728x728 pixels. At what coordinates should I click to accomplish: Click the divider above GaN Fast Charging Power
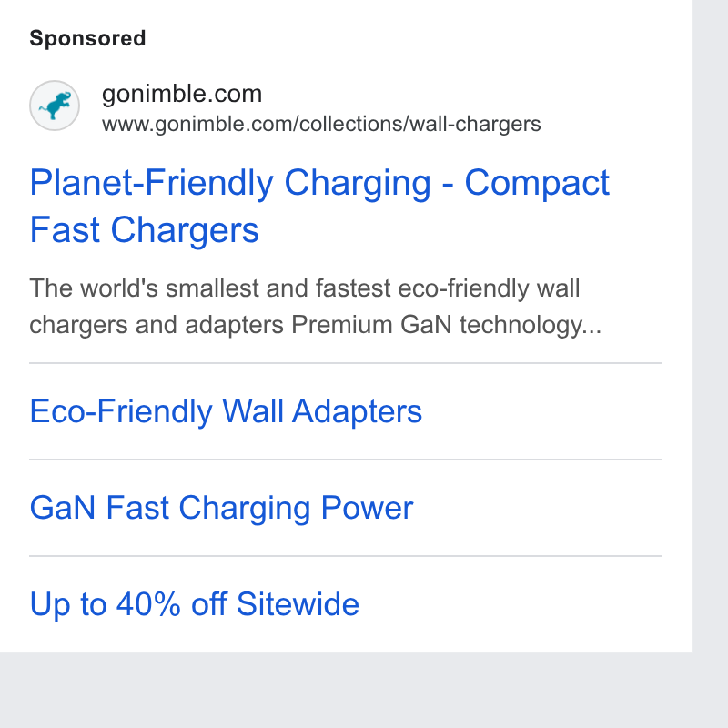coord(346,460)
